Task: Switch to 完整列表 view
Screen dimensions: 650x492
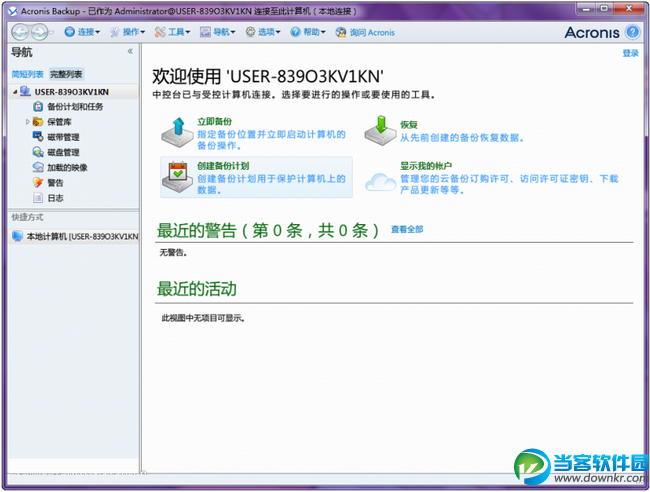Action: [66, 74]
